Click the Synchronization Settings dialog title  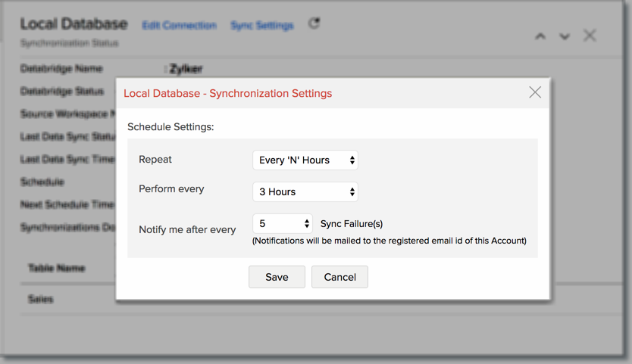point(227,94)
